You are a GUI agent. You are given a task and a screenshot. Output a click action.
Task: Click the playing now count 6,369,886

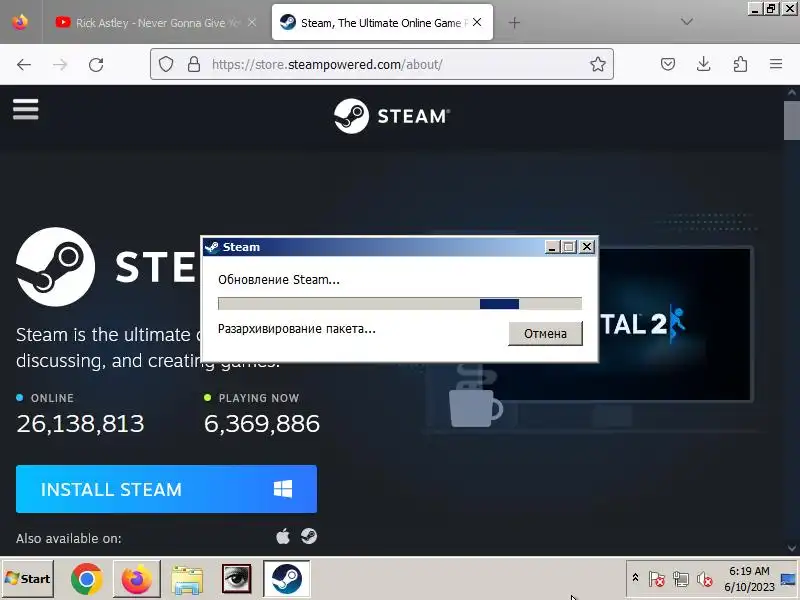262,423
